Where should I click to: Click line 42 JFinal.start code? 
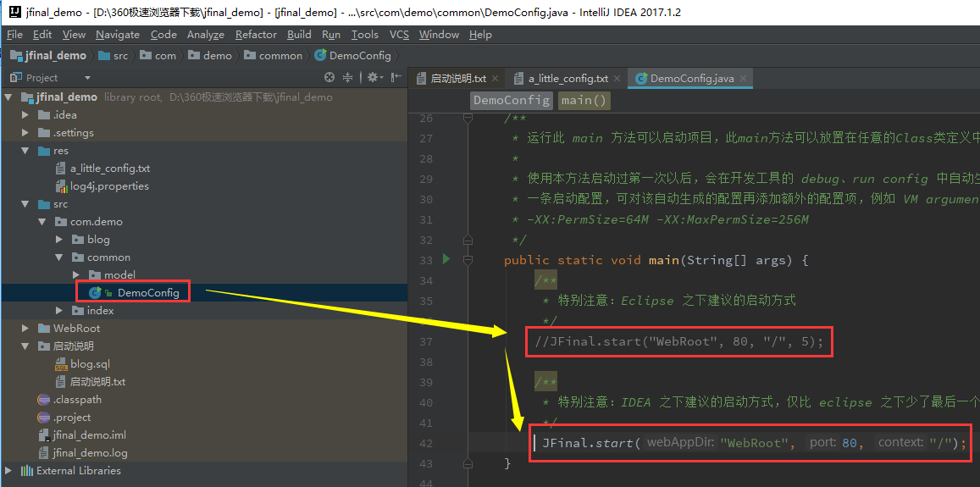[755, 443]
